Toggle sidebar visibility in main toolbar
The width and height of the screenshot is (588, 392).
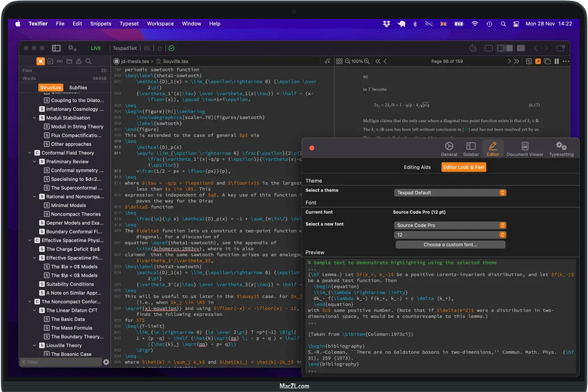pyautogui.click(x=56, y=48)
